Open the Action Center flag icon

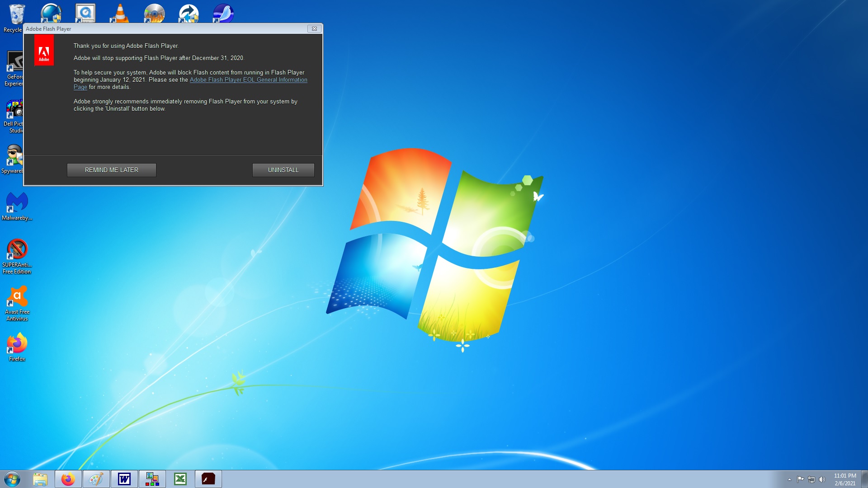coord(801,479)
